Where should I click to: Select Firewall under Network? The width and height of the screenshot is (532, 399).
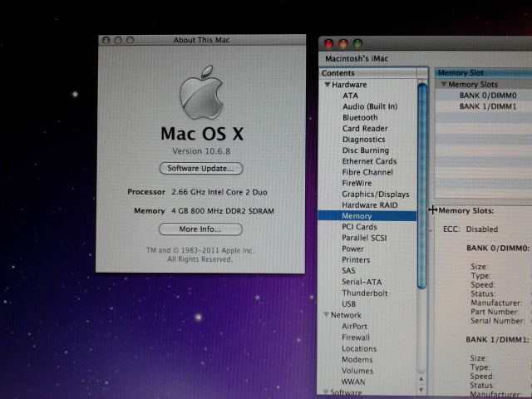(355, 337)
